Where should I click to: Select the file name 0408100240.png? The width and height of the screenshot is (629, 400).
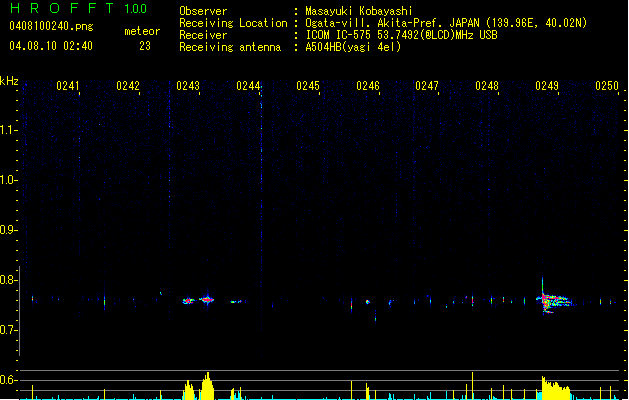(x=51, y=26)
